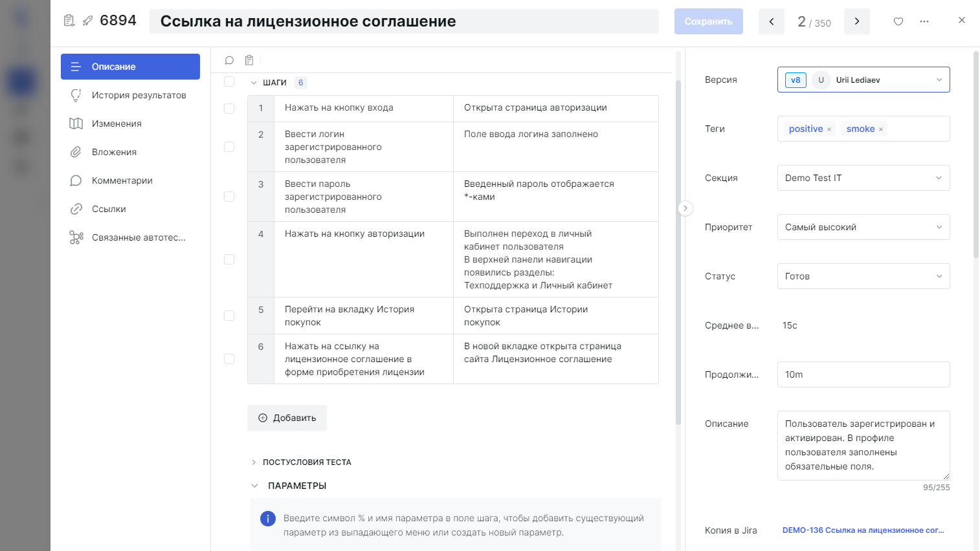Image resolution: width=980 pixels, height=551 pixels.
Task: Click the rocket icon beside ID 6894
Action: click(87, 21)
